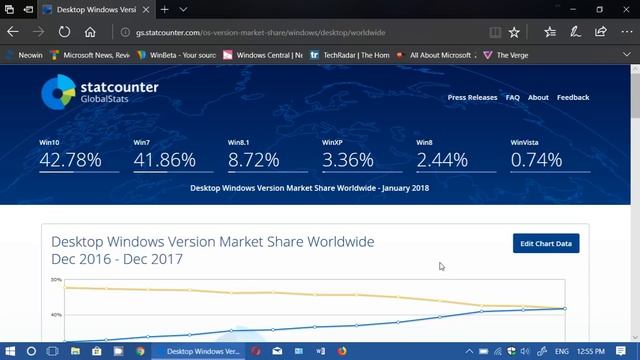Open reading view
Screen dimensions: 640x360
coord(495,32)
